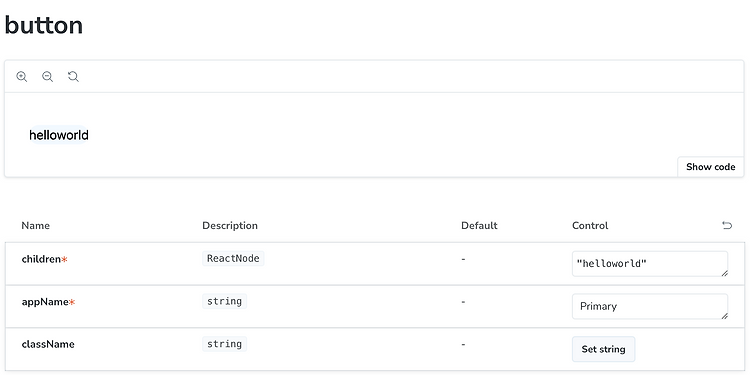Select the string type badge for className
750x375 pixels.
pos(224,344)
